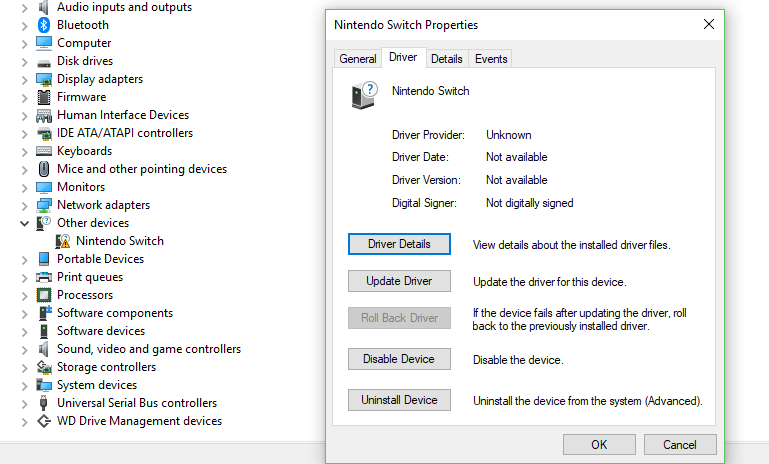769x464 pixels.
Task: Click the Update Driver button
Action: click(x=399, y=281)
